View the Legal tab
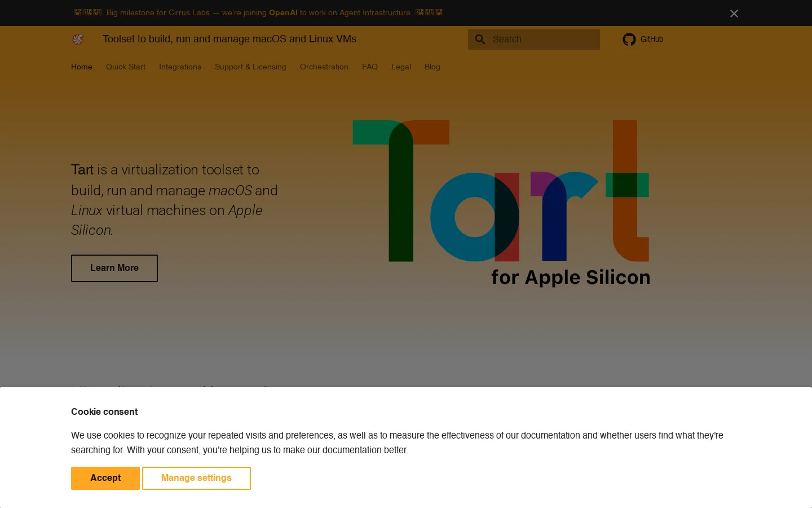 click(x=401, y=67)
